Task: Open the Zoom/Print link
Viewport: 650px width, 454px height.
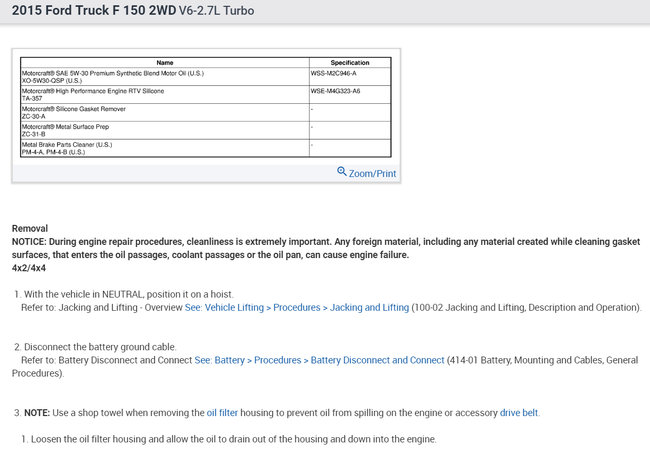Action: coord(372,173)
